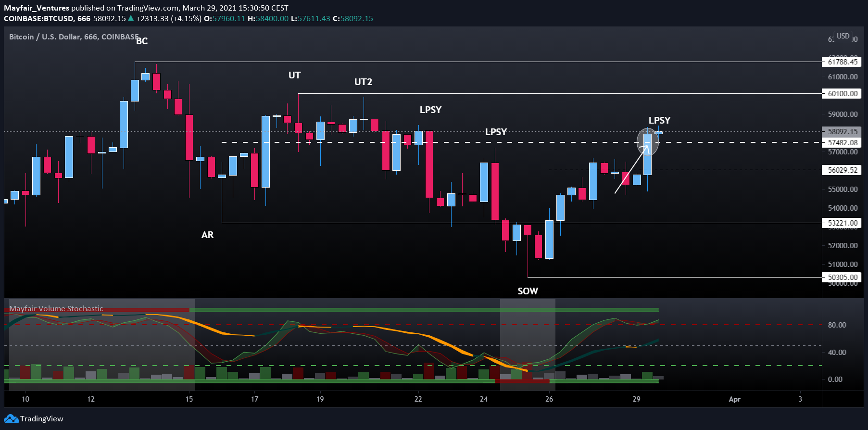The image size is (868, 430).
Task: Click the 80.00 stochastic scale value
Action: (837, 325)
